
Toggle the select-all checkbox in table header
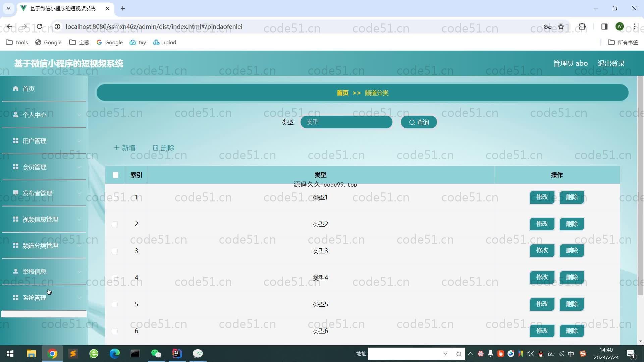(115, 175)
